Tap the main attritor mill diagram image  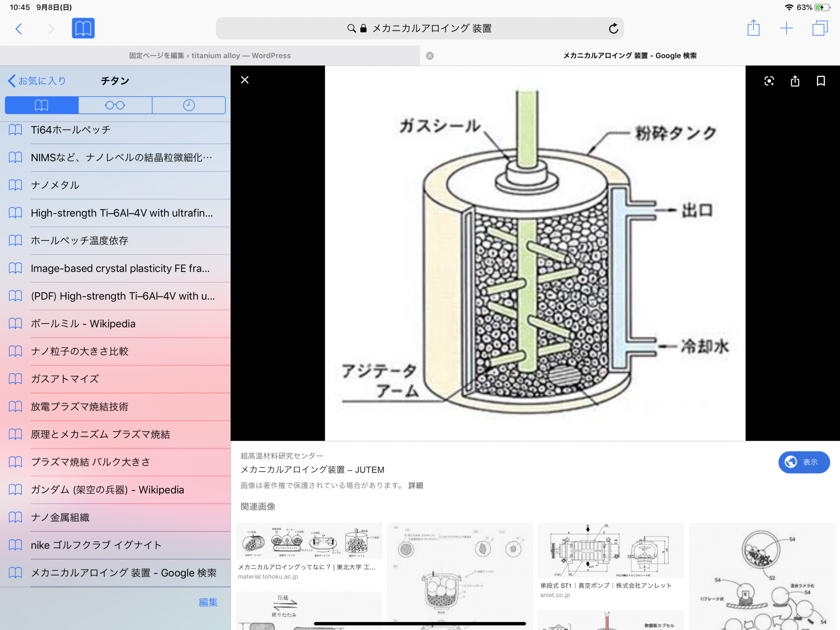(535, 253)
